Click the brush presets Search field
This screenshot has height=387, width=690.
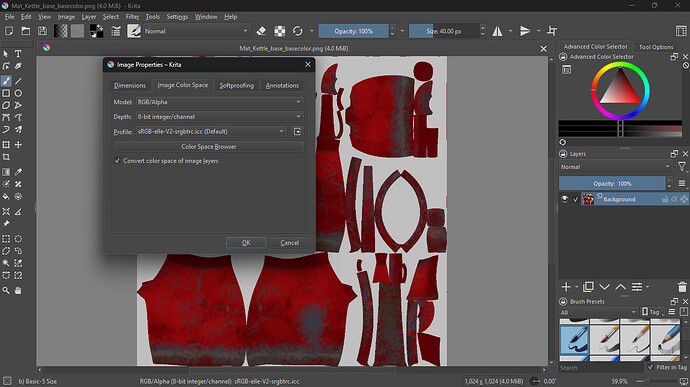(x=601, y=368)
